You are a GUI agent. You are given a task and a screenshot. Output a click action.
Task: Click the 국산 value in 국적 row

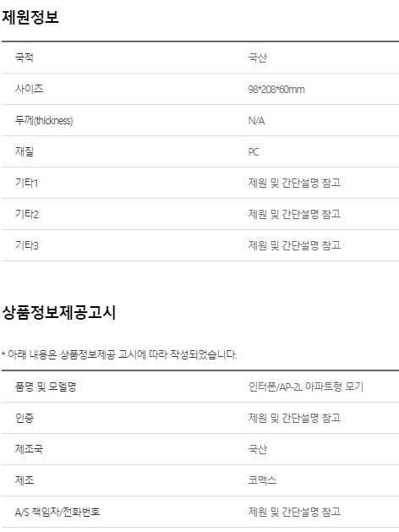coord(258,58)
